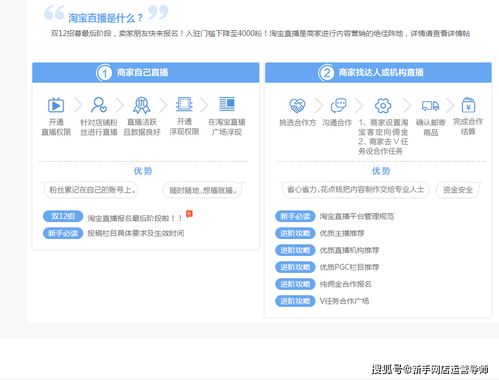Click the 随时随地,想播就播 bubble
Viewport: 499px width, 380px height.
coord(203,190)
